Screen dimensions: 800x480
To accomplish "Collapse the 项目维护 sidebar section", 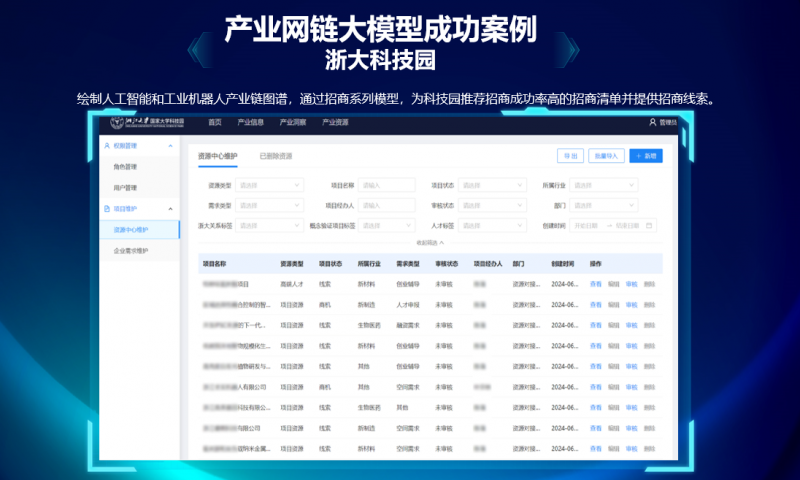I will [x=171, y=209].
